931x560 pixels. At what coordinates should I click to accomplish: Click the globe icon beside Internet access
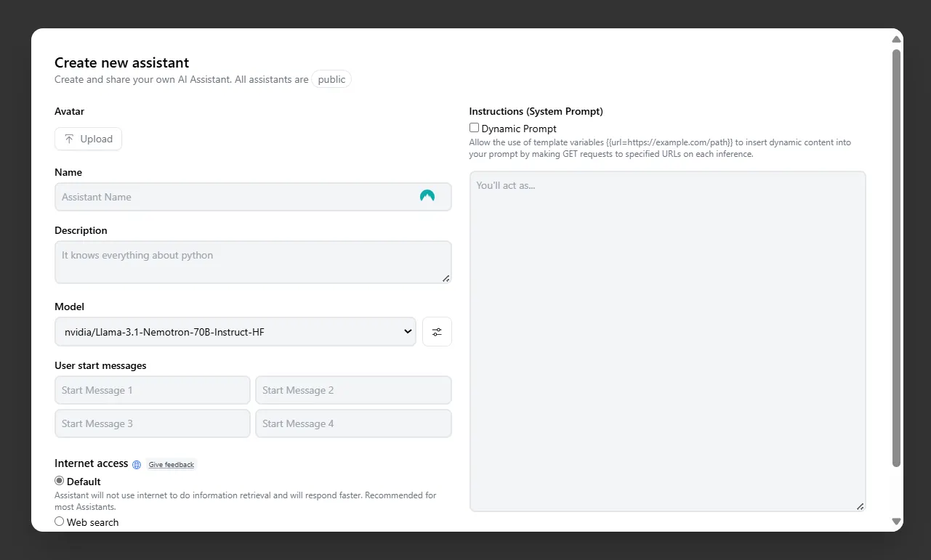[137, 464]
